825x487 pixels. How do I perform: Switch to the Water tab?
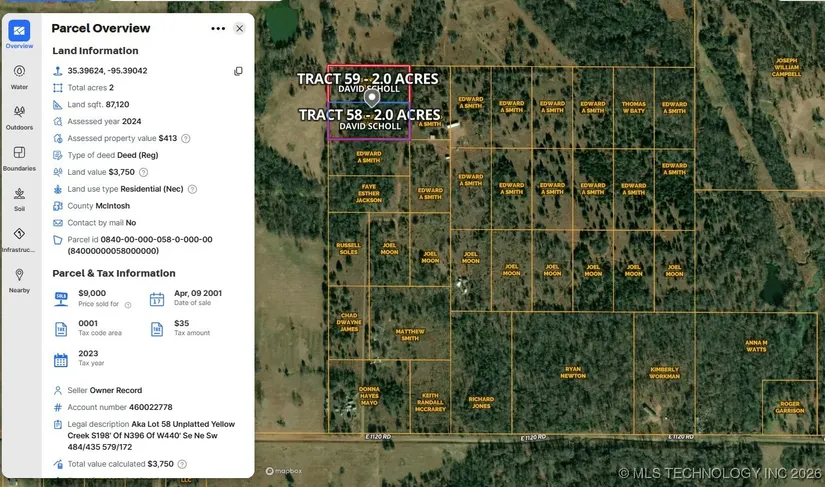click(x=19, y=76)
